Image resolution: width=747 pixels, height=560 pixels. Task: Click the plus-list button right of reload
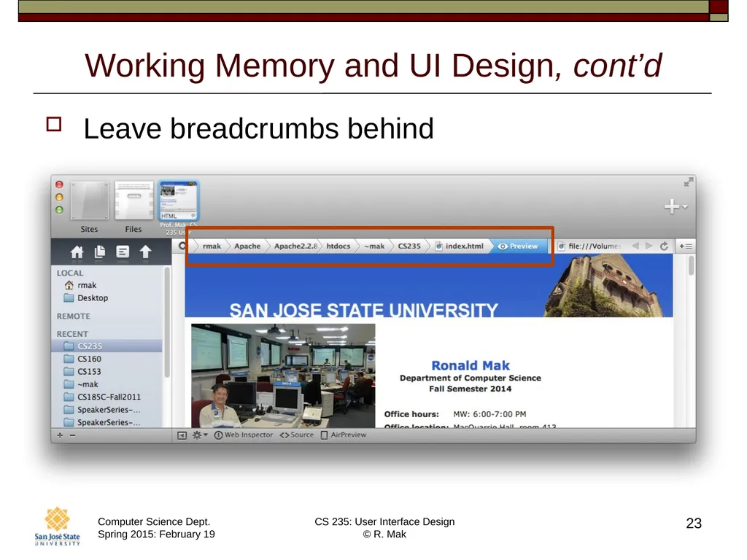tap(686, 246)
